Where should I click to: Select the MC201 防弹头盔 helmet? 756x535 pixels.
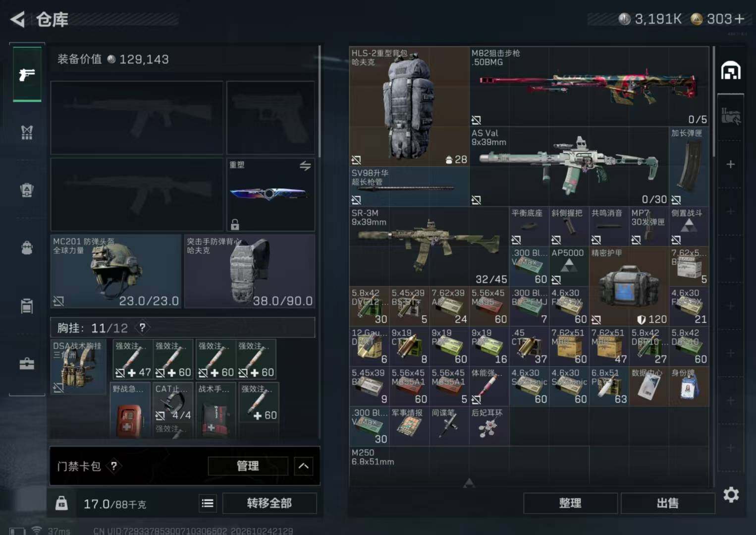pyautogui.click(x=116, y=271)
